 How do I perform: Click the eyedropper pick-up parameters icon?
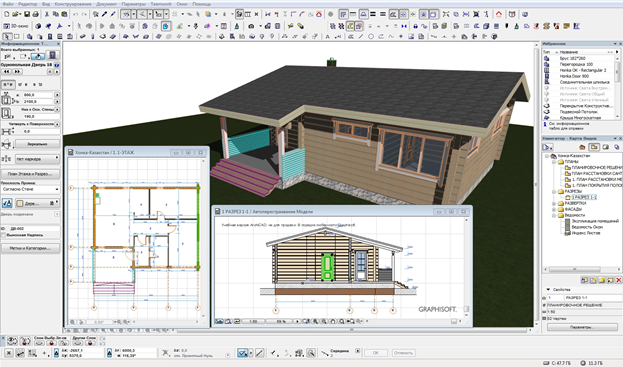[x=104, y=14]
